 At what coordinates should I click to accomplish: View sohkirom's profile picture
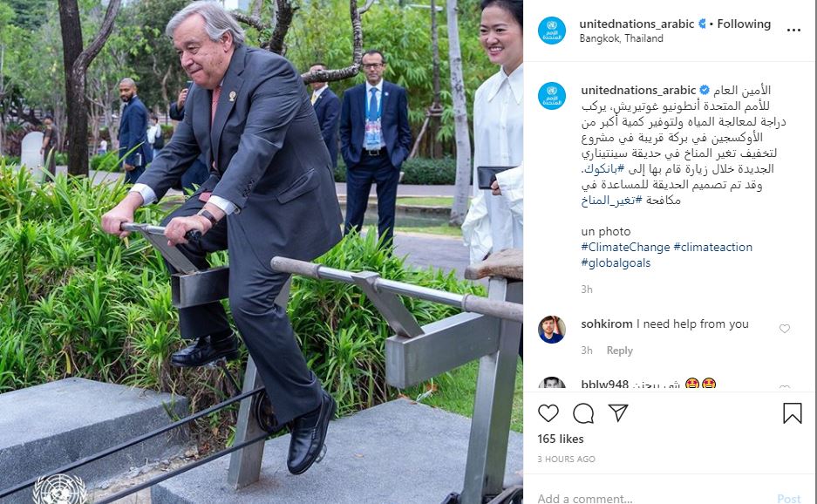pyautogui.click(x=552, y=330)
